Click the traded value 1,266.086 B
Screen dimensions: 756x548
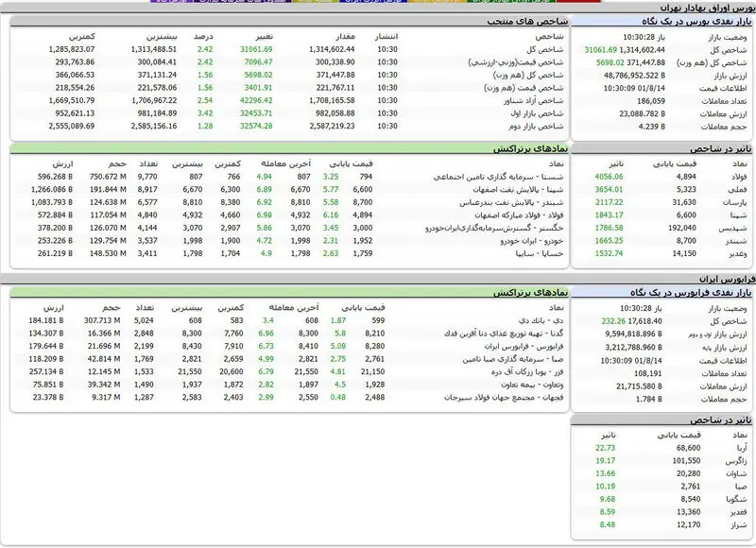52,190
